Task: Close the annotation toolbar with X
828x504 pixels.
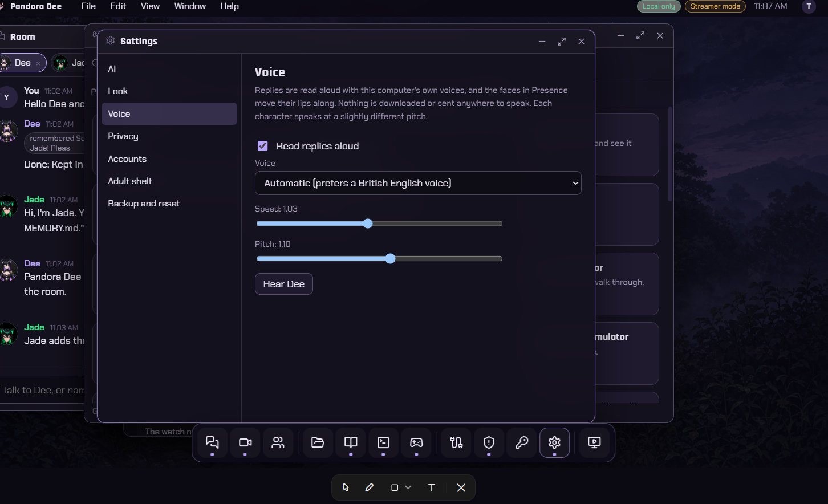Action: tap(461, 487)
